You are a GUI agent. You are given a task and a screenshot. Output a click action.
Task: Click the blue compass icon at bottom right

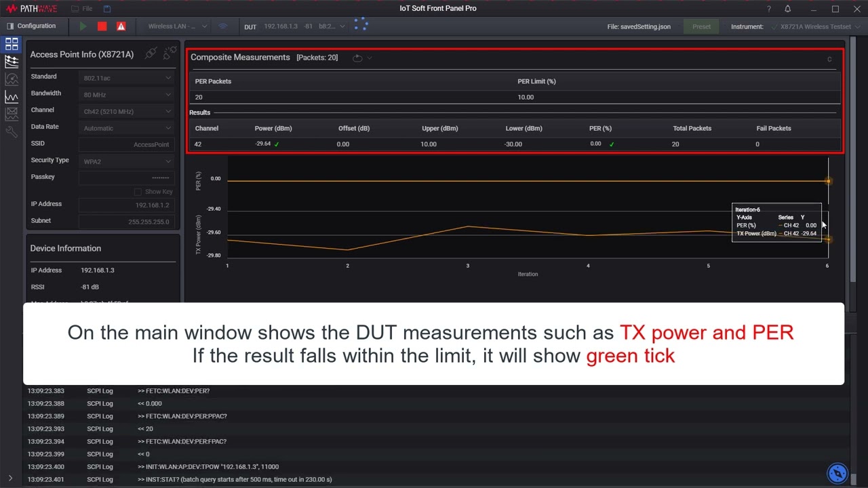tap(837, 473)
